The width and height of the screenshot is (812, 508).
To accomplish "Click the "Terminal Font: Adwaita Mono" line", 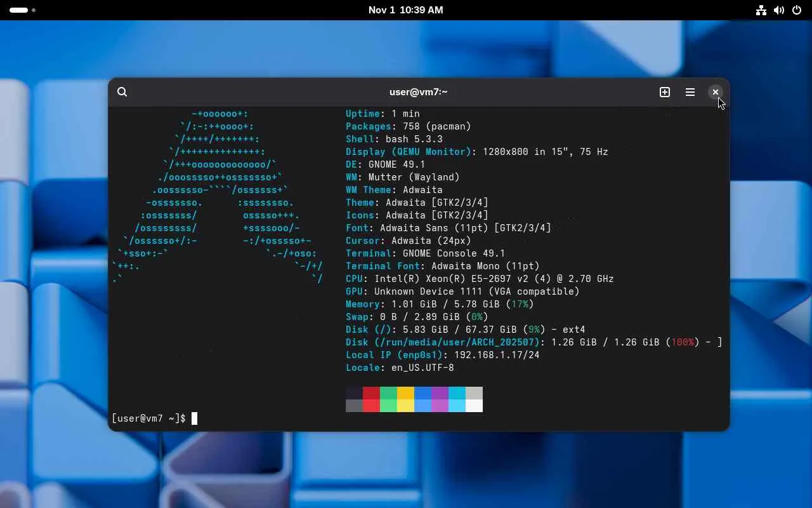I will pos(443,266).
